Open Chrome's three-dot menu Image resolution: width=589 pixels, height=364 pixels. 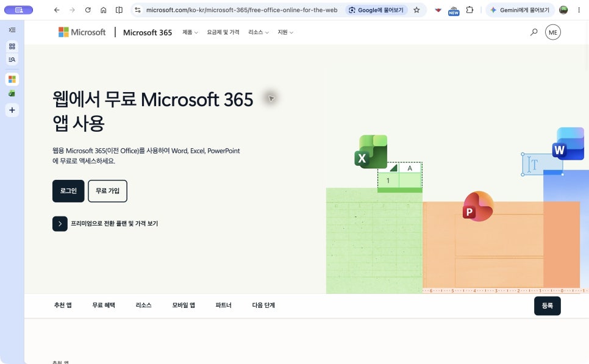(579, 10)
